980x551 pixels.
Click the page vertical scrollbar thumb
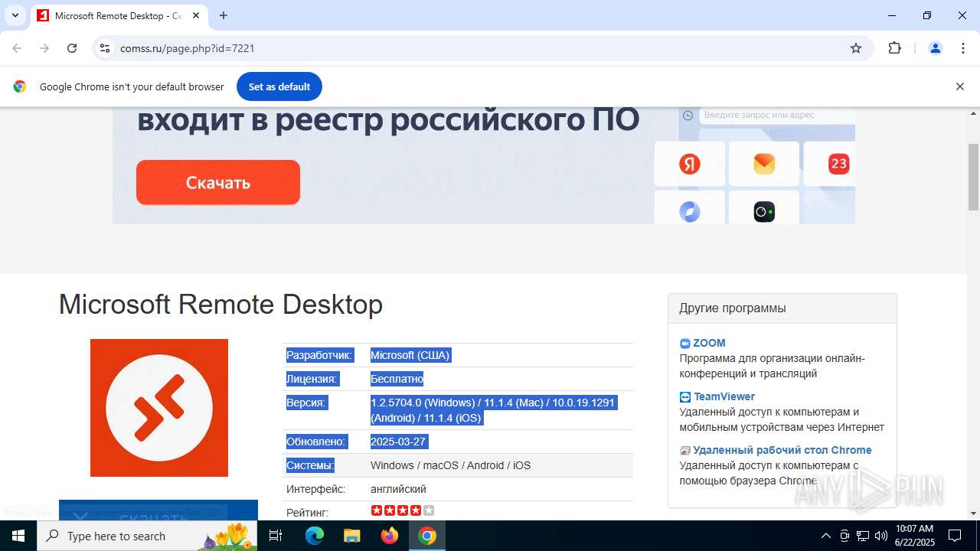pyautogui.click(x=974, y=176)
